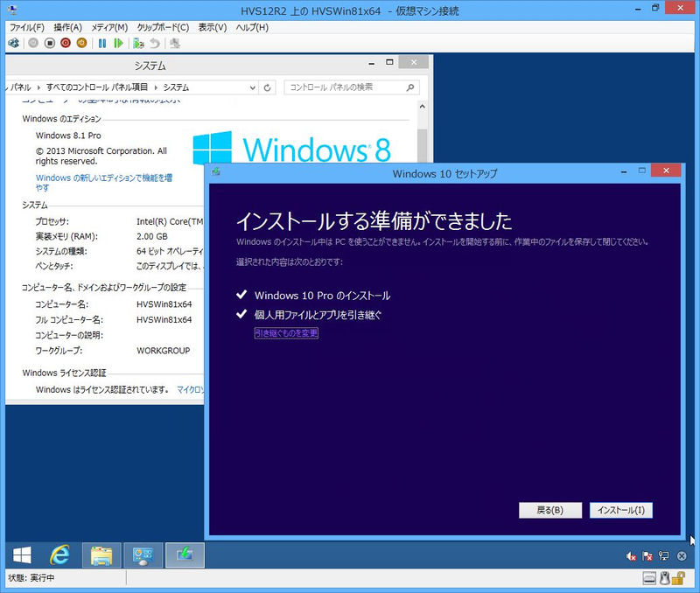Open the 引き継ぐものを変更 link
This screenshot has width=700, height=593.
(x=286, y=333)
